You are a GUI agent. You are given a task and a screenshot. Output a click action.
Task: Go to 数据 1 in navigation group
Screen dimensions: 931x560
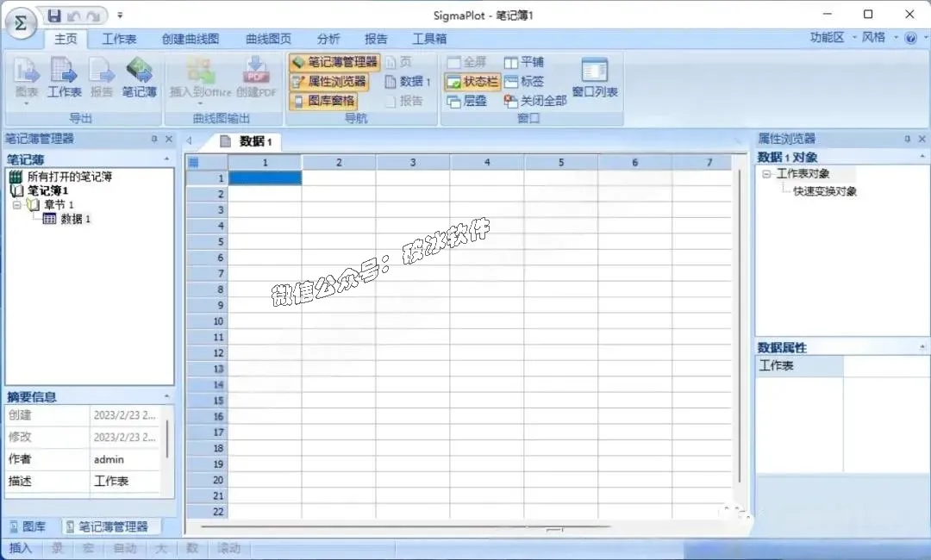coord(407,81)
